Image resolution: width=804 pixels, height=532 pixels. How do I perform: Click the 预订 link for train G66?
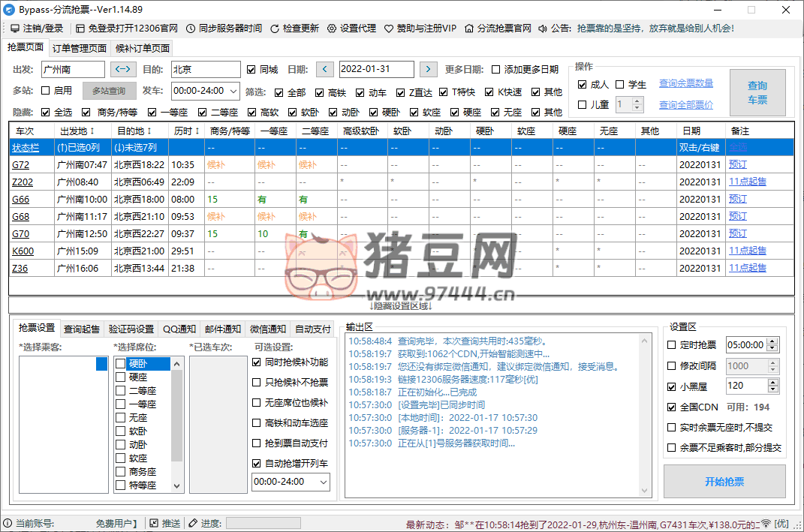coord(738,198)
